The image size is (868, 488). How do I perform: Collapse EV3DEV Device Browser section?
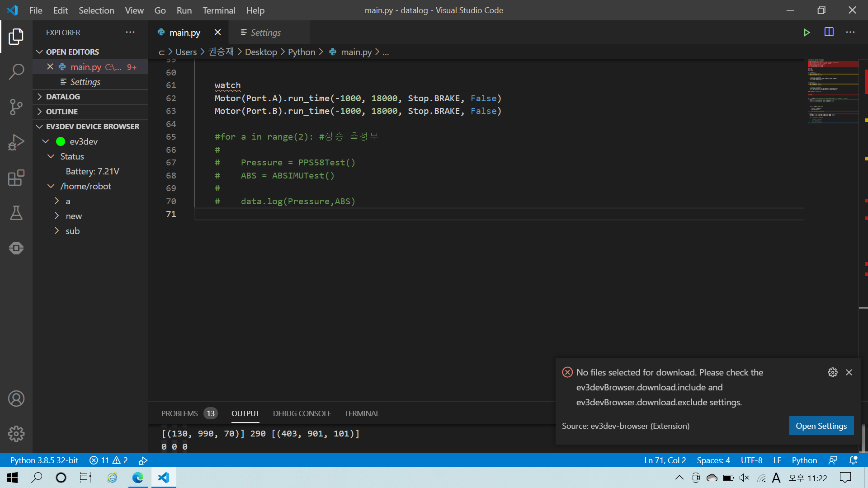pyautogui.click(x=90, y=127)
